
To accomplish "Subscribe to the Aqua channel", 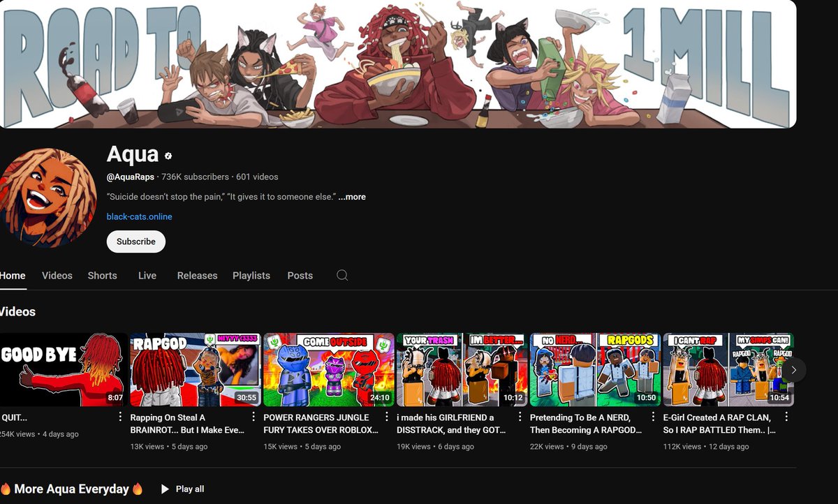I will tap(136, 242).
